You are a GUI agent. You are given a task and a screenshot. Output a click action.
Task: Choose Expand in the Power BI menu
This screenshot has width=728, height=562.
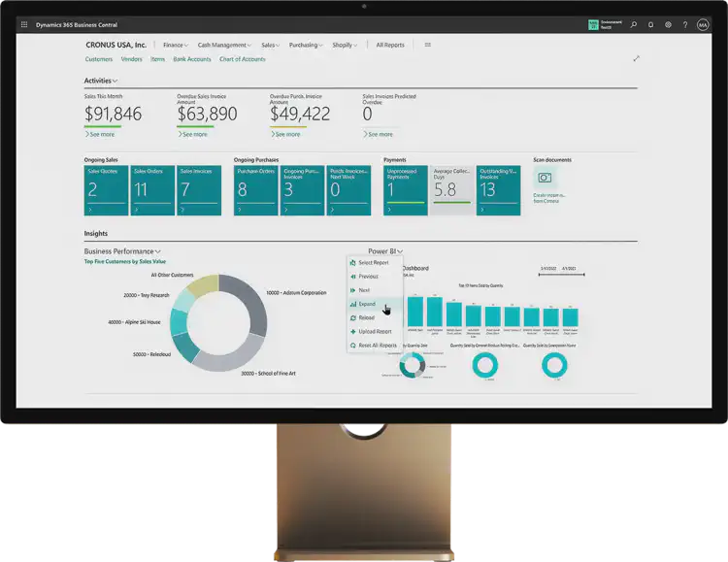(375, 304)
